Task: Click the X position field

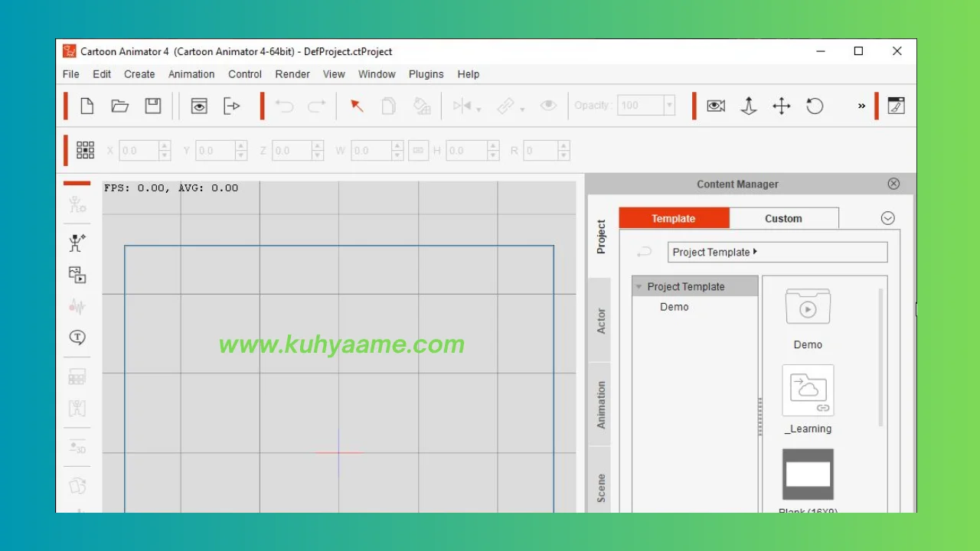Action: [139, 151]
